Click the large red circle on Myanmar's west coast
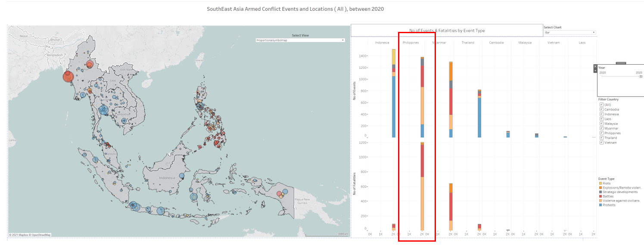Screen dimensions: 644x252 68,77
